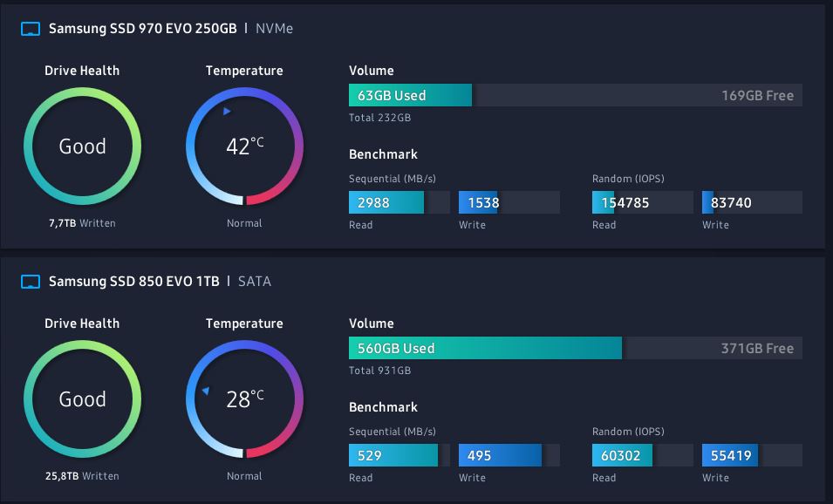Click the 42°C temperature reading
833x504 pixels.
click(244, 146)
